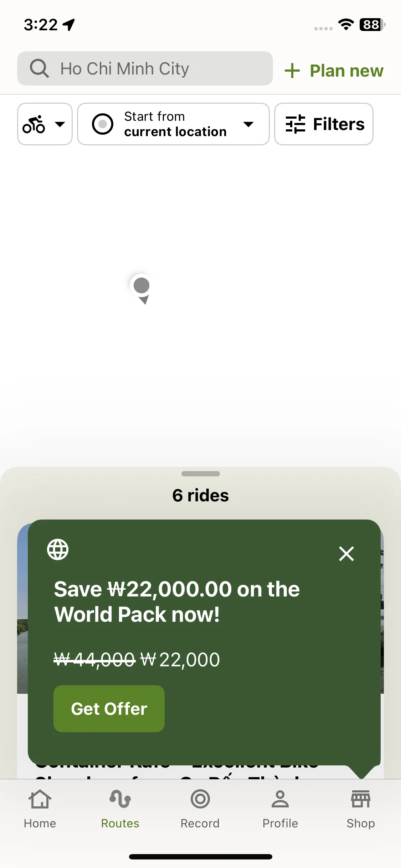The height and width of the screenshot is (868, 401).
Task: Tap the plus icon beside Plan new
Action: tap(292, 71)
